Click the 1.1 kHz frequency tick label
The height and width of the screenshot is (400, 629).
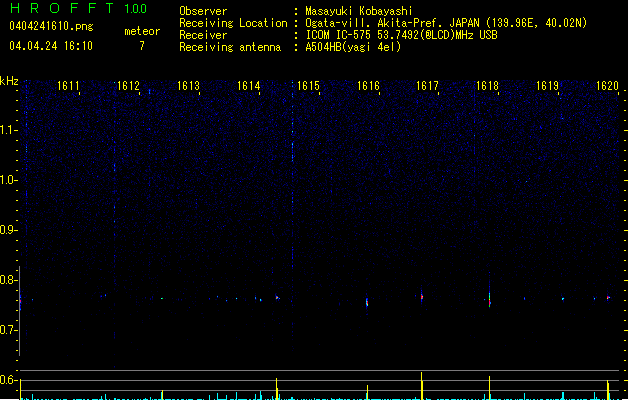8,130
